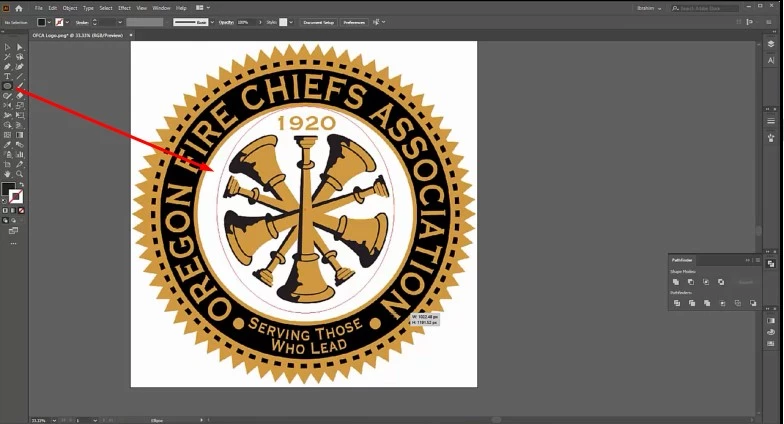784x424 pixels.
Task: Reset to default fill and stroke
Action: click(4, 201)
